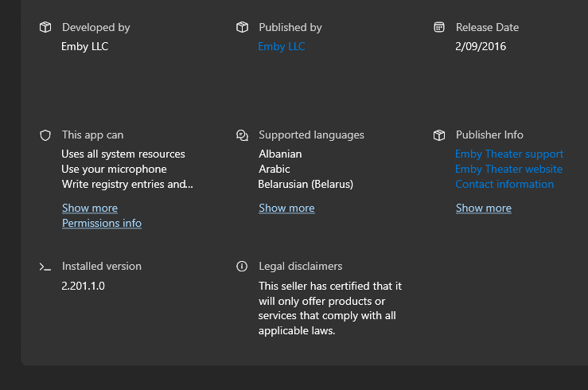Click the This app can shield icon

point(45,135)
